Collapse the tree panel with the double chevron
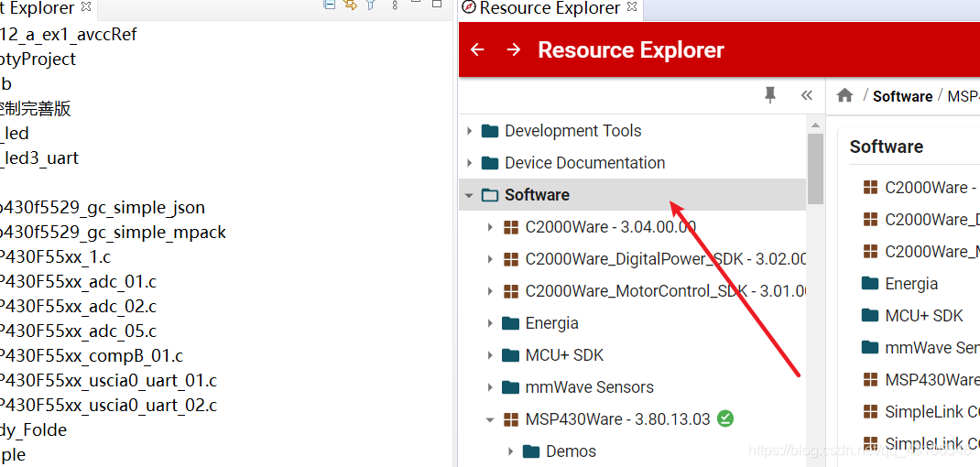This screenshot has height=467, width=980. click(x=806, y=95)
